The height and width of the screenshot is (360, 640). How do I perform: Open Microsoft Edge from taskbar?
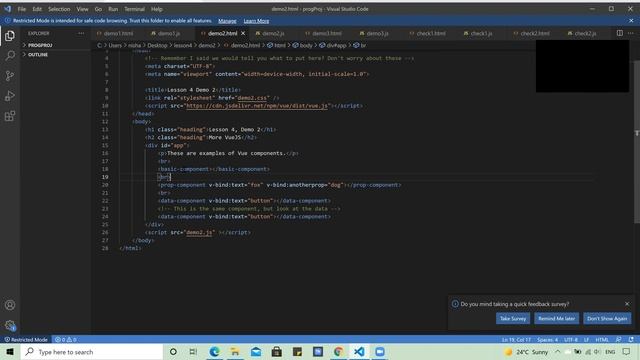click(214, 352)
